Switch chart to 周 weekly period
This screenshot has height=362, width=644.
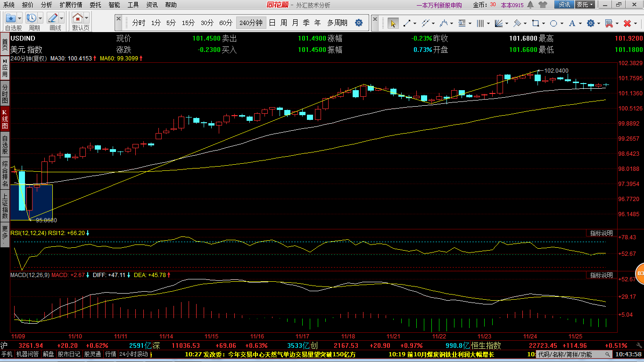pos(284,23)
